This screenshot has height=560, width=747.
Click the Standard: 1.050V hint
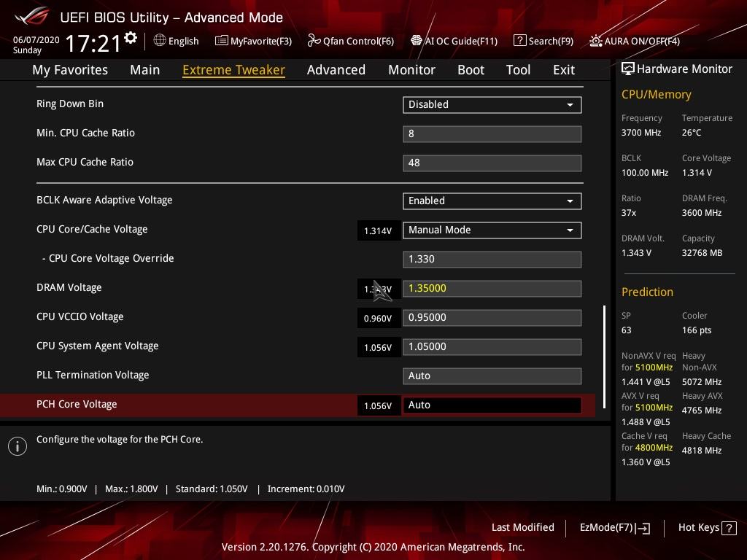(212, 489)
